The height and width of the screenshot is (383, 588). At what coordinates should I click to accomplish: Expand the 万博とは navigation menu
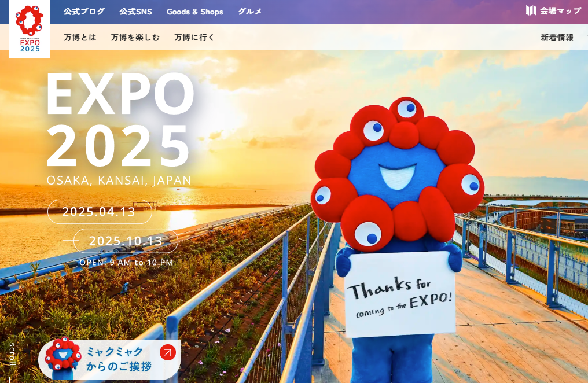(80, 38)
